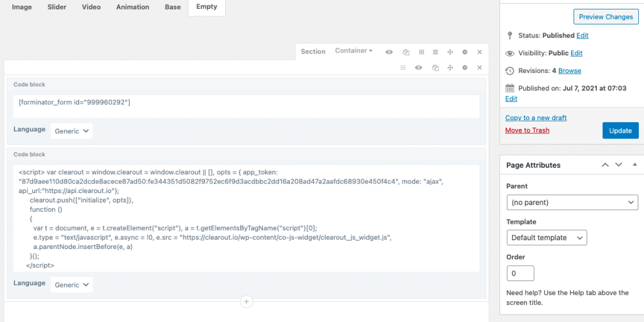Select the Empty tab

coord(206,7)
